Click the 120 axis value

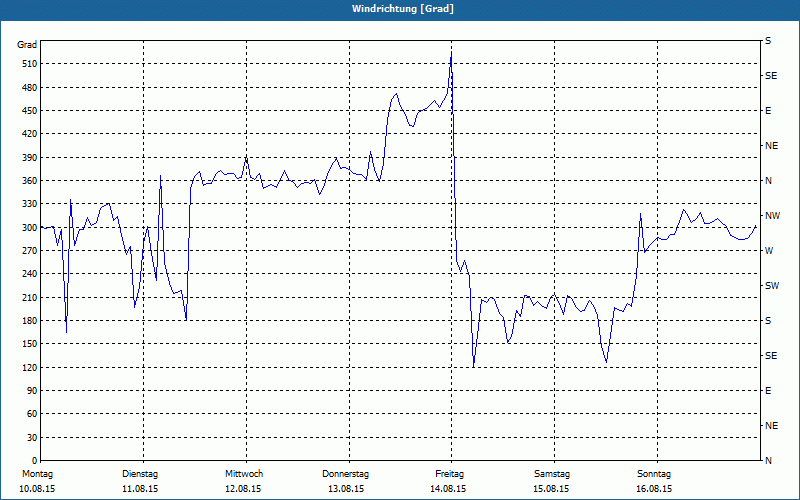[30, 367]
